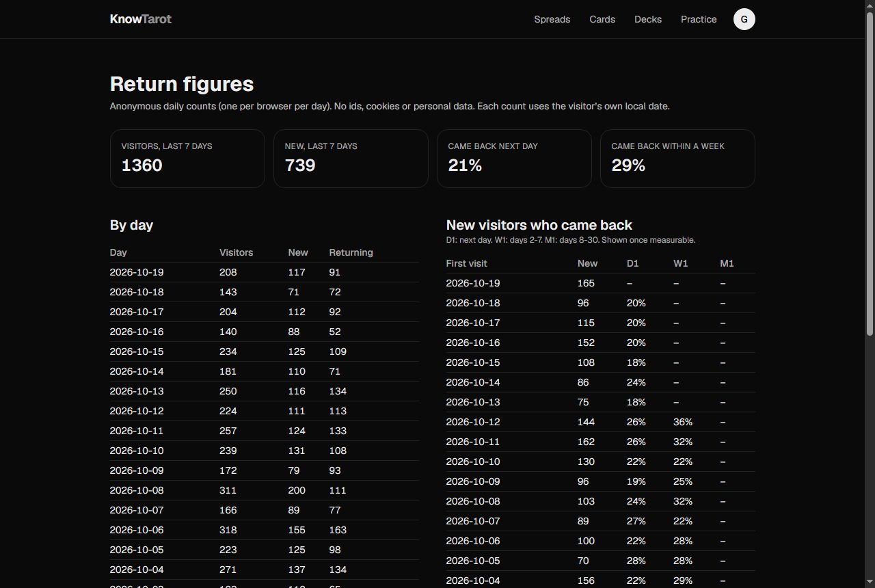The width and height of the screenshot is (875, 588).
Task: Navigate to Decks
Action: pyautogui.click(x=647, y=19)
